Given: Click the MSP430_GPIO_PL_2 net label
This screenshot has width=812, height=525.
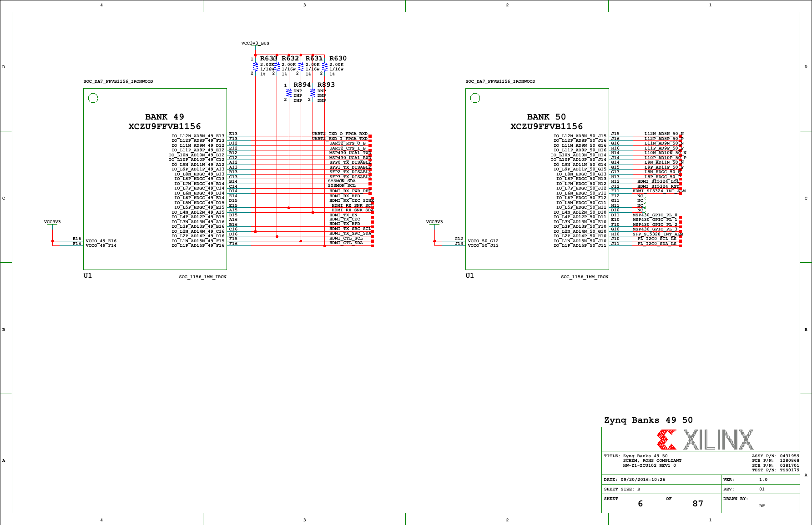Looking at the screenshot, I should point(655,225).
